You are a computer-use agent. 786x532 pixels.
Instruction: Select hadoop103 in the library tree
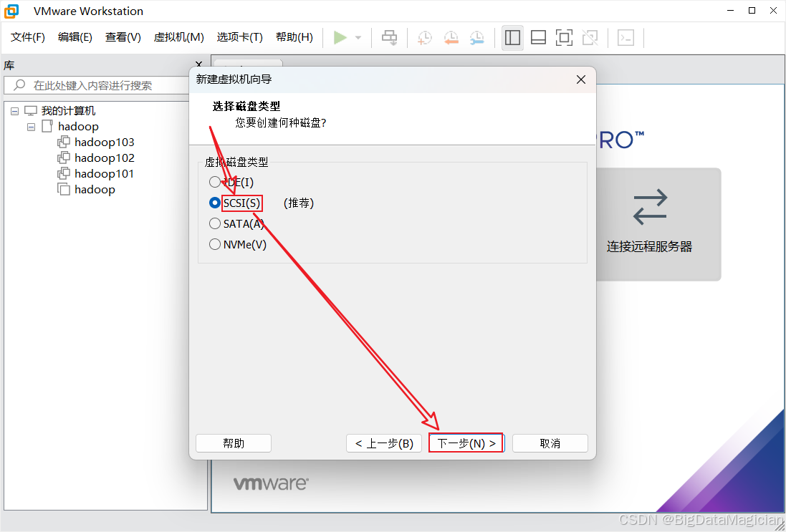coord(105,142)
